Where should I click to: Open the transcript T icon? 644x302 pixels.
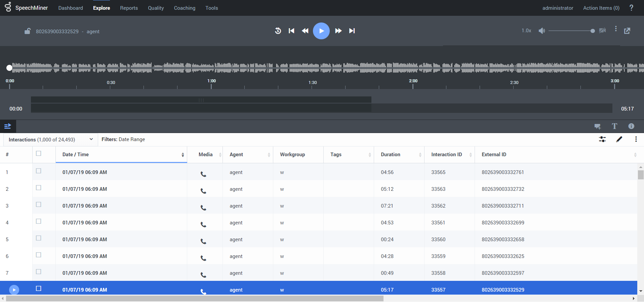614,126
